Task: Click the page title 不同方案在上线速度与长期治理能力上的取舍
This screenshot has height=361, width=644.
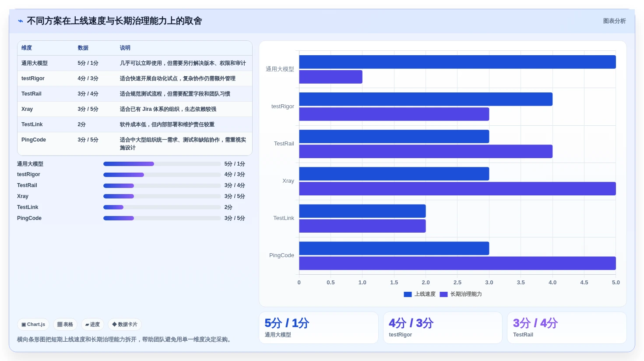Action: [x=114, y=21]
